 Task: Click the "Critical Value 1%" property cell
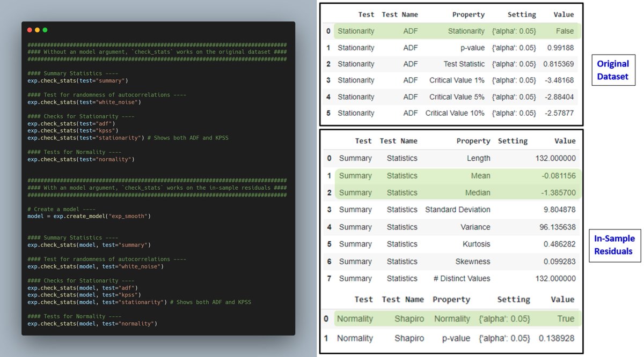tap(457, 80)
